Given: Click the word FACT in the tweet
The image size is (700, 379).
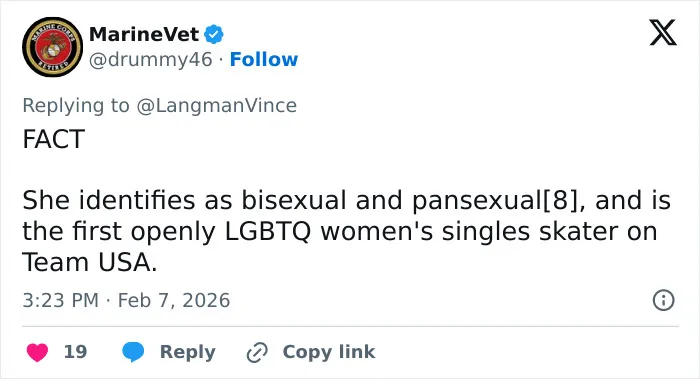Looking at the screenshot, I should tap(54, 139).
